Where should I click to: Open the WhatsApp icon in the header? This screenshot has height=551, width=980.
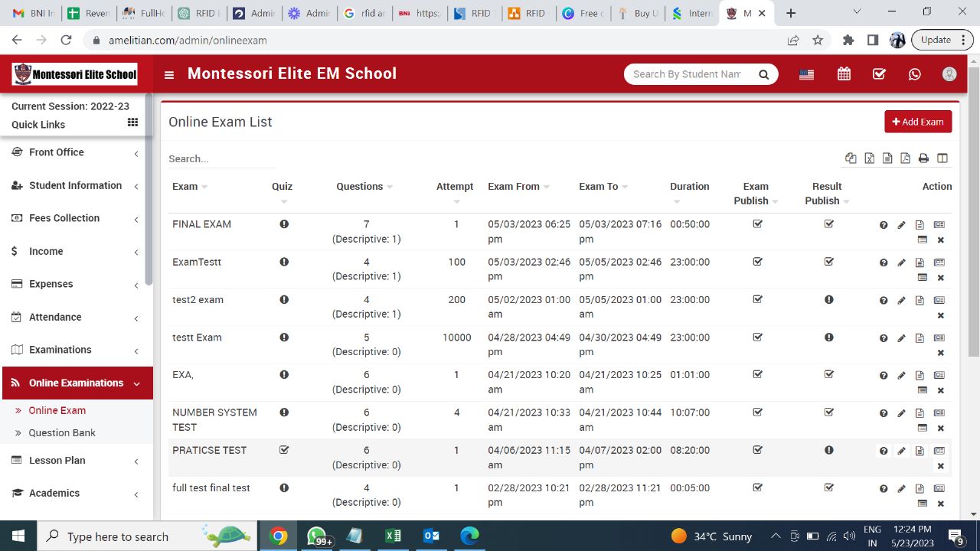(915, 74)
